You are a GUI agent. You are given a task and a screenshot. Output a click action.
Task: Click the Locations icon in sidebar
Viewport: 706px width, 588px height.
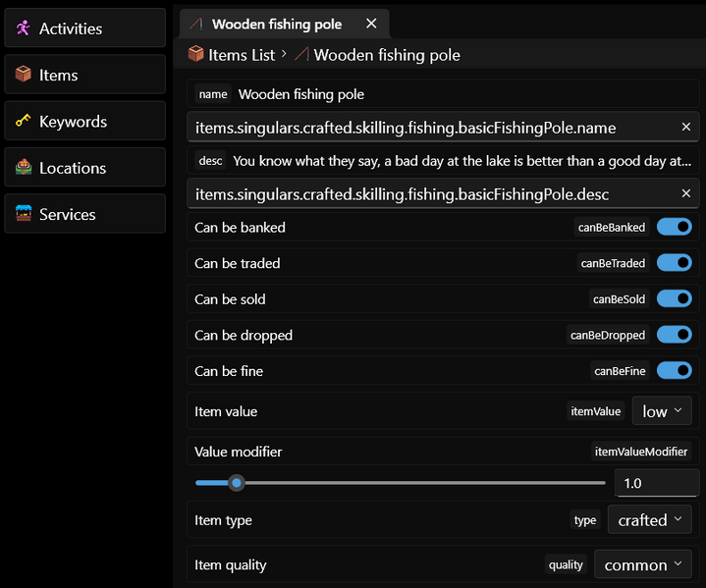coord(23,167)
